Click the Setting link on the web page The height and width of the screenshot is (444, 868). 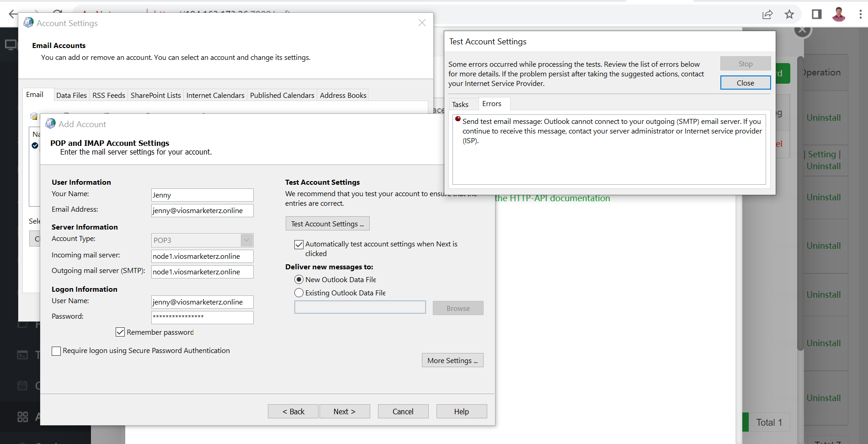[x=821, y=155]
